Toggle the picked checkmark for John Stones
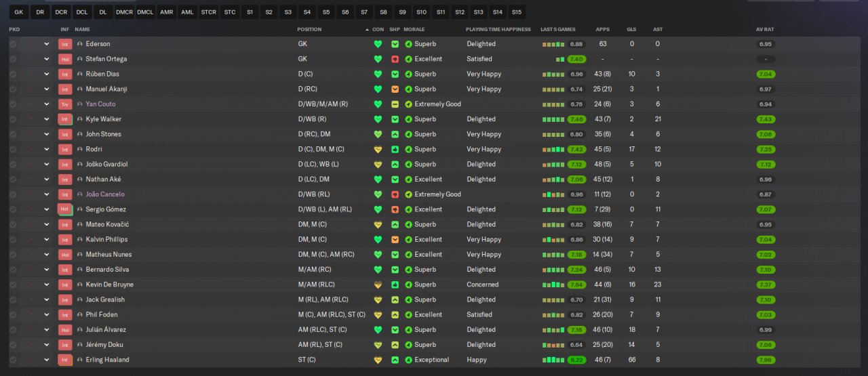Image resolution: width=868 pixels, height=376 pixels. pyautogui.click(x=13, y=134)
